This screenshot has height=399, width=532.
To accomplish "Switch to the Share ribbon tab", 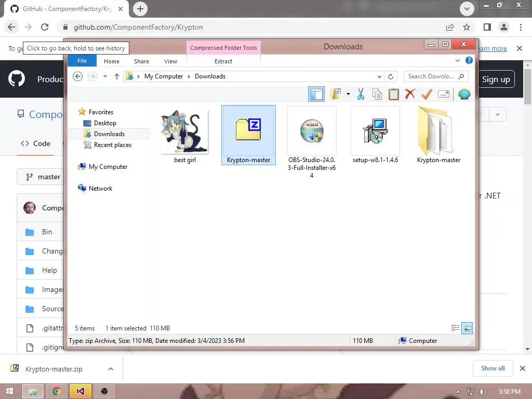I will click(x=141, y=61).
